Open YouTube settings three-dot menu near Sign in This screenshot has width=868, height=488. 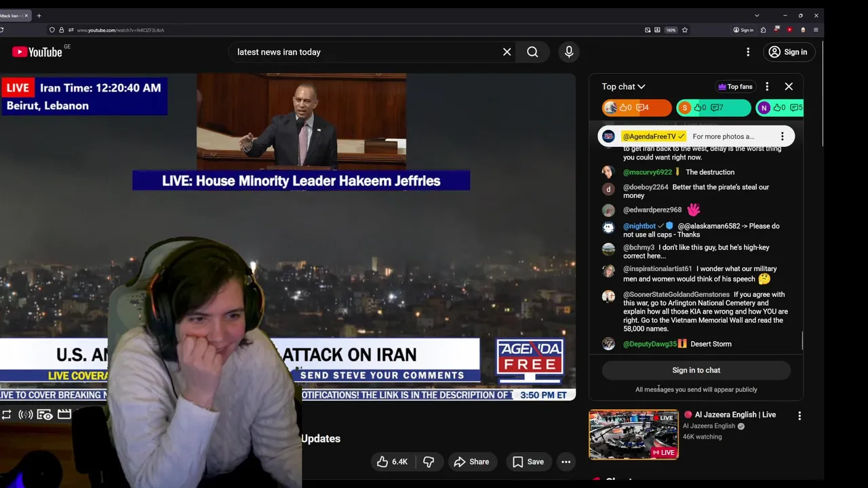(x=748, y=52)
